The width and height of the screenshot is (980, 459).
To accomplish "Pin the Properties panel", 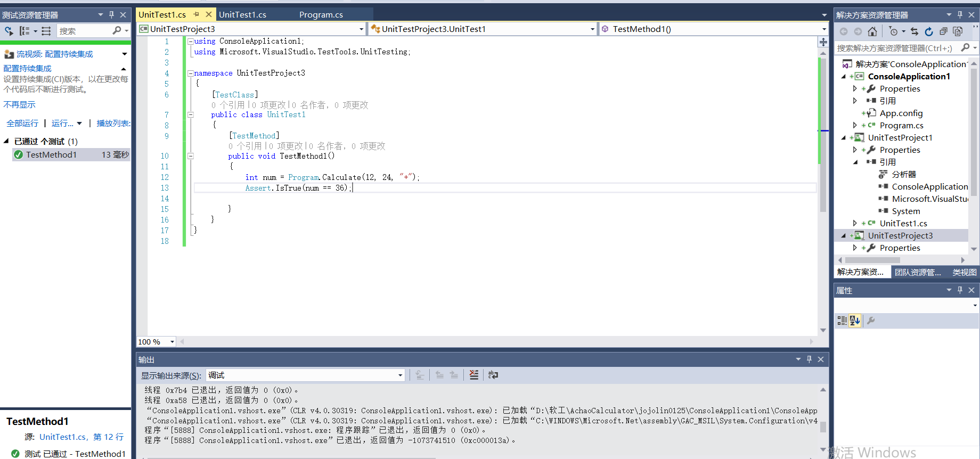I will pyautogui.click(x=960, y=290).
